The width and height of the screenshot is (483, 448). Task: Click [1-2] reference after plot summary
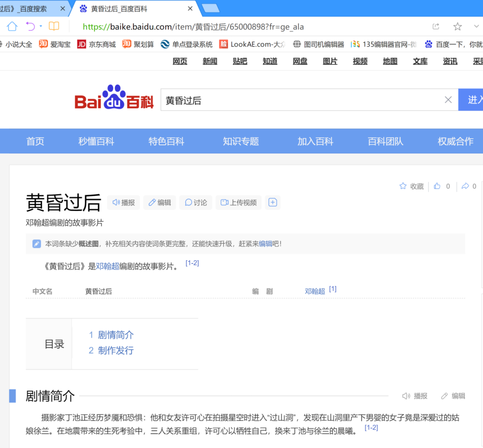click(371, 427)
